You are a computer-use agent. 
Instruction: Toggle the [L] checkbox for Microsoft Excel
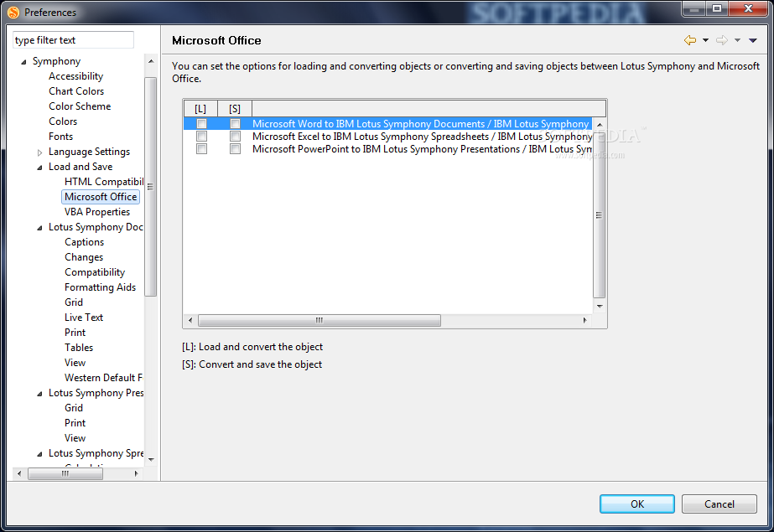click(x=201, y=136)
